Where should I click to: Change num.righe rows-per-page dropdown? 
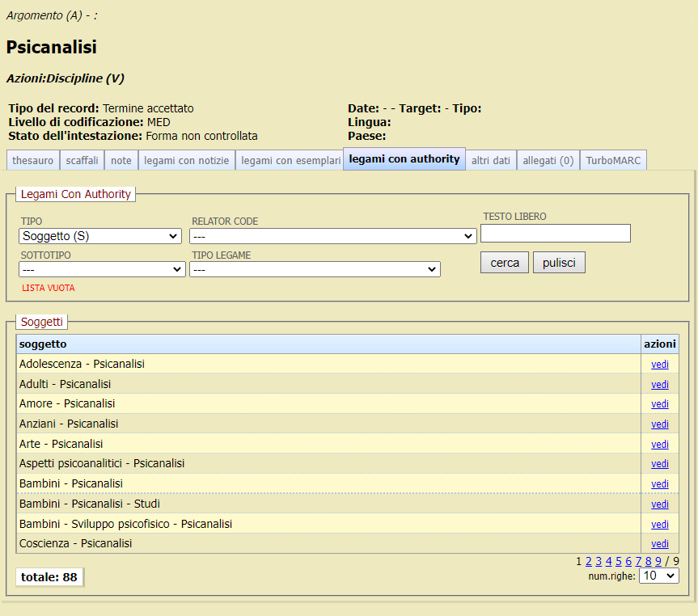658,576
